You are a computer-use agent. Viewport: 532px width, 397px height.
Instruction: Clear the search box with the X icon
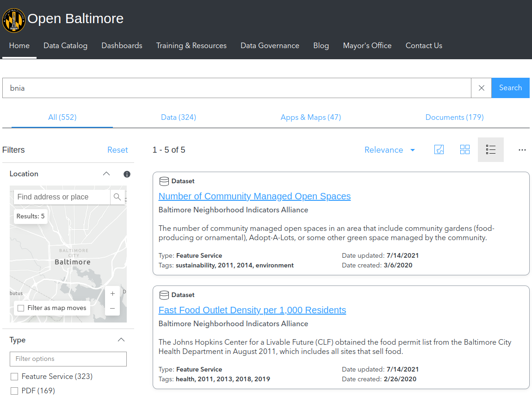coord(481,88)
